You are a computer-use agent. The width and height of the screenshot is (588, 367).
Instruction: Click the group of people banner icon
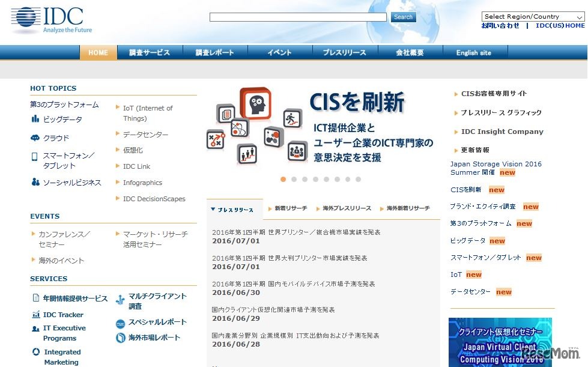(297, 151)
